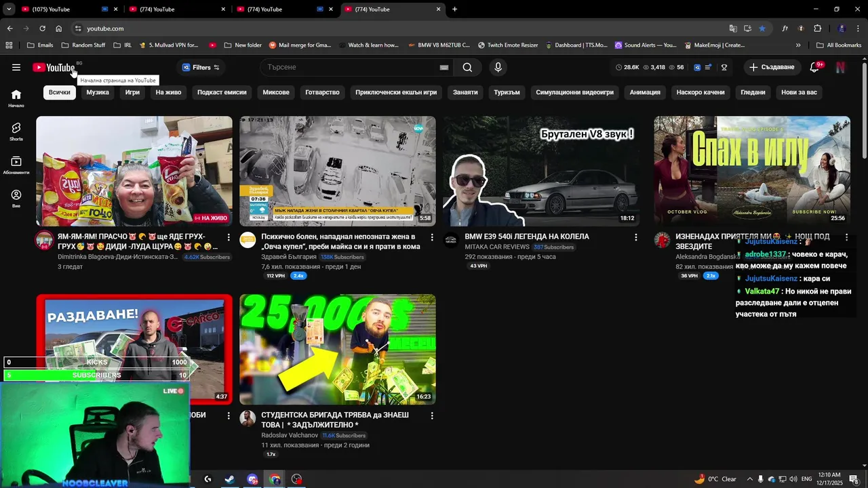This screenshot has width=868, height=488.
Task: Show hidden system tray icons
Action: tap(749, 479)
